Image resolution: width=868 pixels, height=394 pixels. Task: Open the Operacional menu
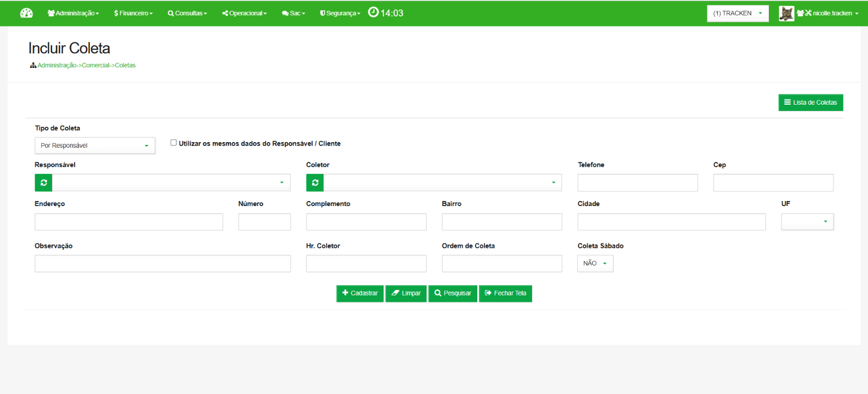point(245,13)
